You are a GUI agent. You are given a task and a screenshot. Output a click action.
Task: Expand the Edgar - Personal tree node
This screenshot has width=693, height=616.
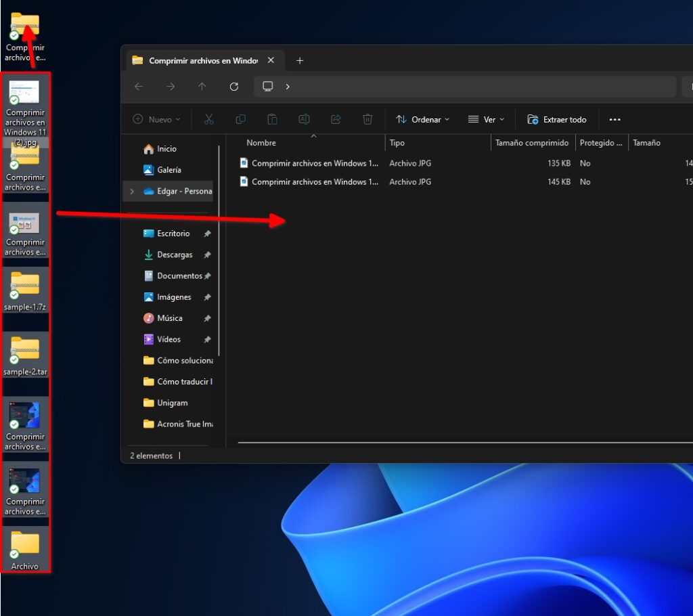click(x=132, y=191)
